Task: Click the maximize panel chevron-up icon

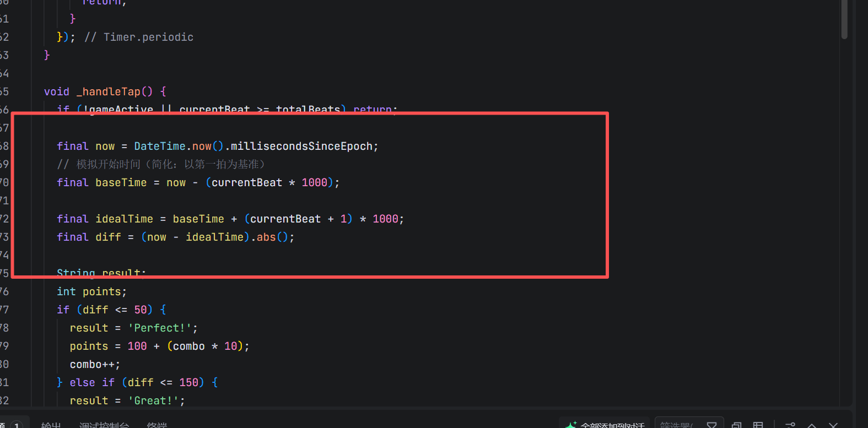Action: 812,425
